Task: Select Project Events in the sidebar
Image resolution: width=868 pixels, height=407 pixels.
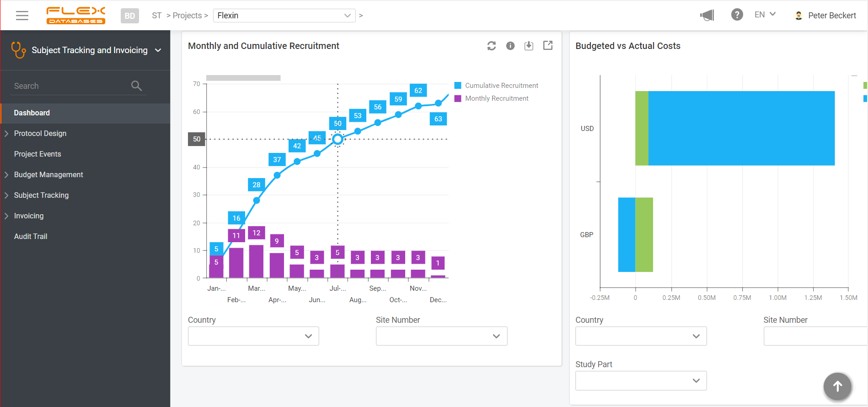Action: point(38,154)
